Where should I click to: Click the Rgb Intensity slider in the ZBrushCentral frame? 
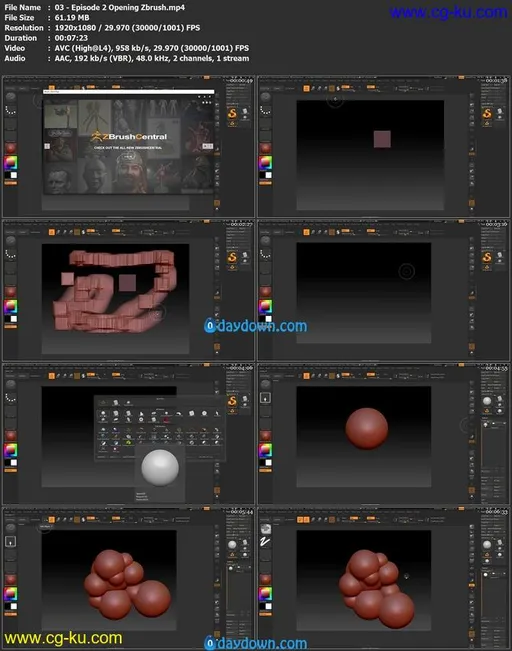coord(91,87)
